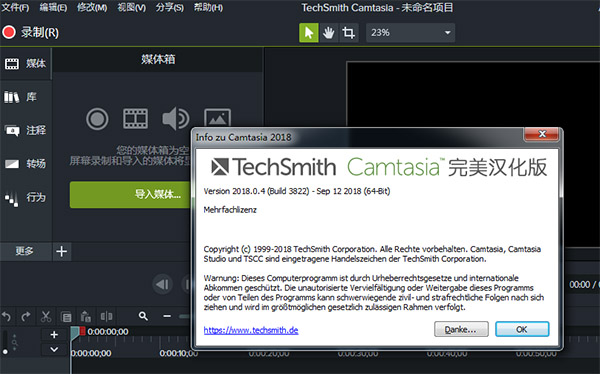This screenshot has height=374, width=600.
Task: Click the 媒体箱 panel heading
Action: (158, 59)
